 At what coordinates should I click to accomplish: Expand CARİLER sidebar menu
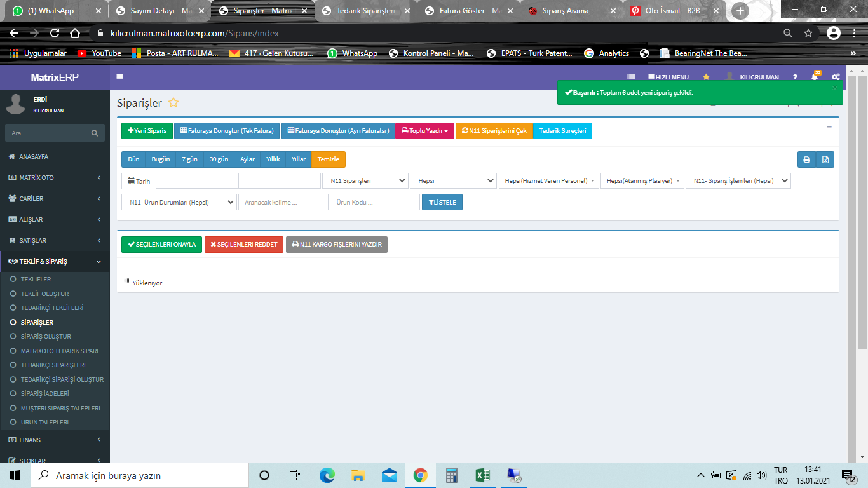click(x=55, y=198)
